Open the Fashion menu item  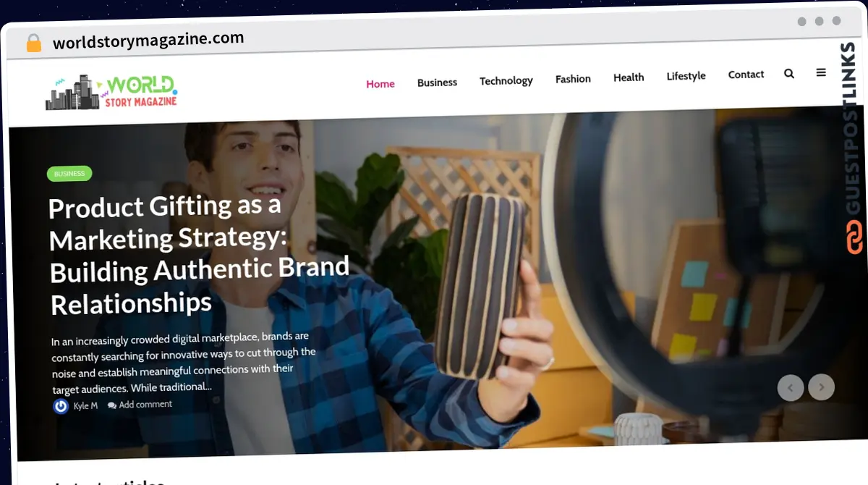click(x=573, y=79)
